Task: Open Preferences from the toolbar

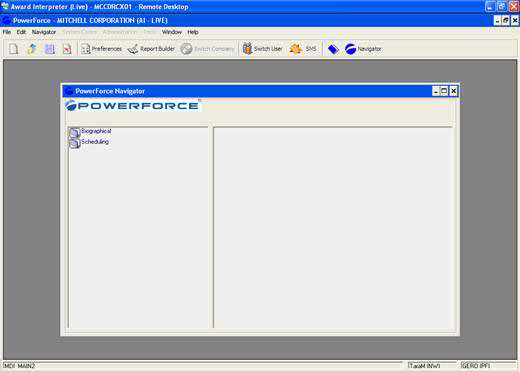Action: pyautogui.click(x=101, y=49)
